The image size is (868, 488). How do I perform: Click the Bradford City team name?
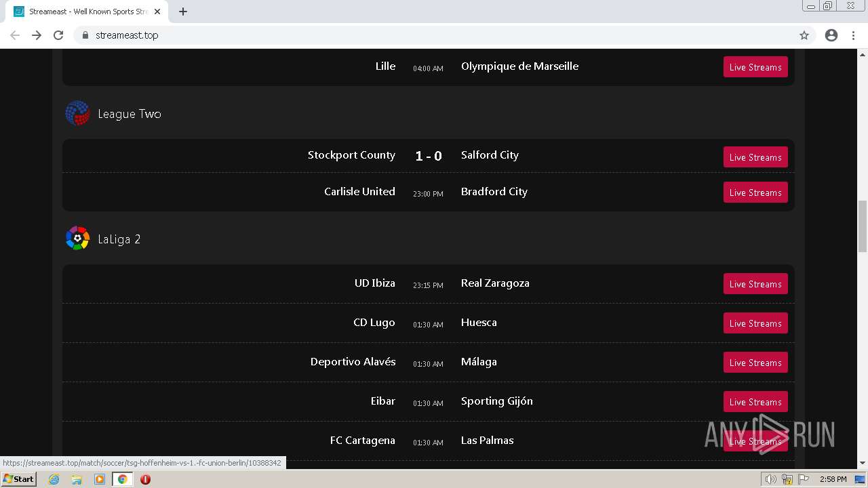[x=494, y=192]
